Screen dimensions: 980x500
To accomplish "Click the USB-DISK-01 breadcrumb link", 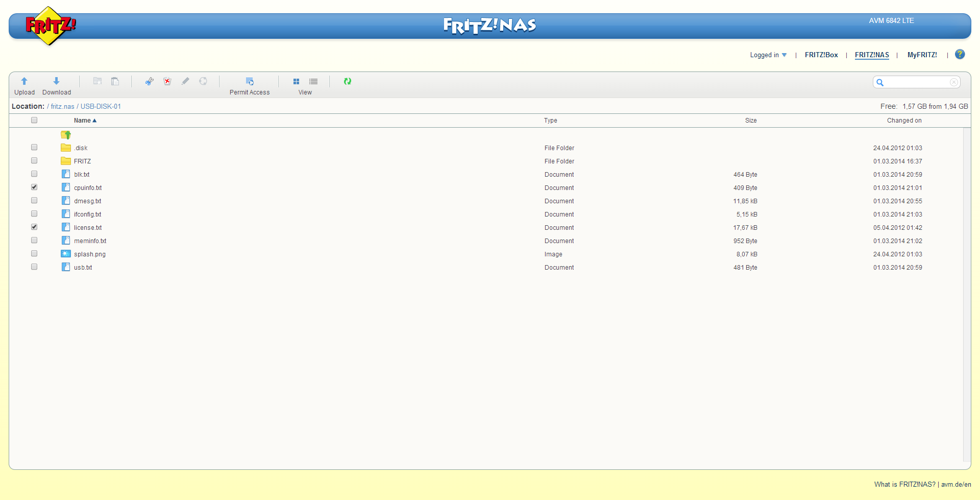I will [101, 107].
